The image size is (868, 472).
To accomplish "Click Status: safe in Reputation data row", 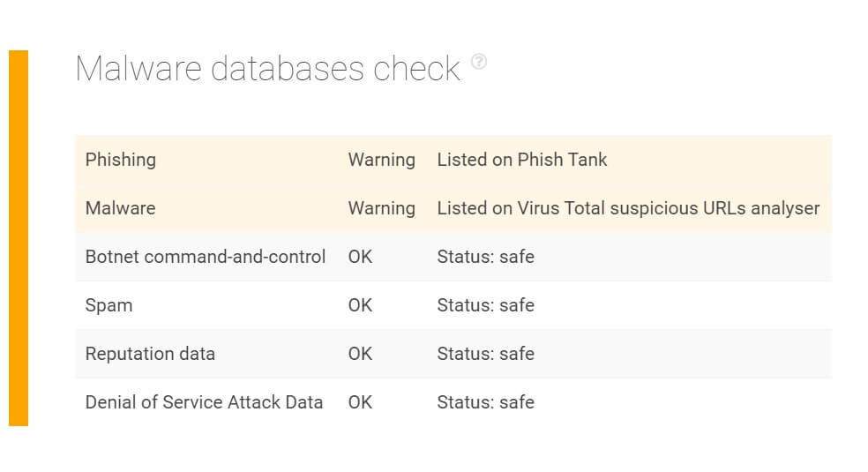I will [485, 354].
